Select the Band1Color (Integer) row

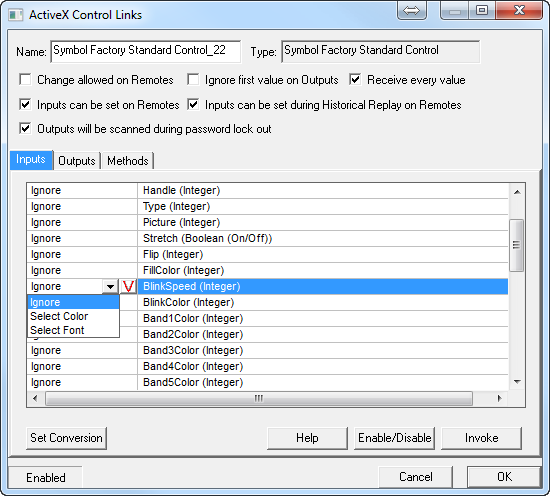[323, 319]
